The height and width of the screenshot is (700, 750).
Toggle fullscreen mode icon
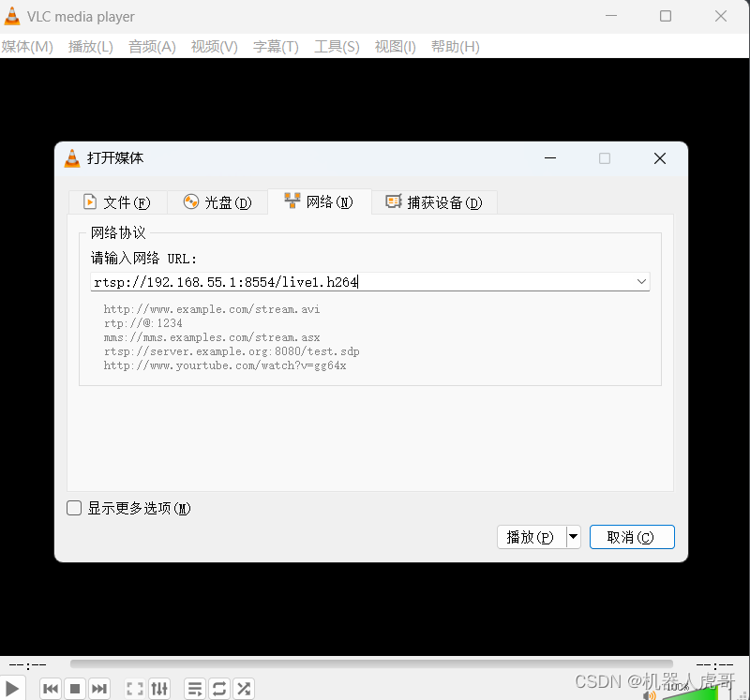coord(134,688)
